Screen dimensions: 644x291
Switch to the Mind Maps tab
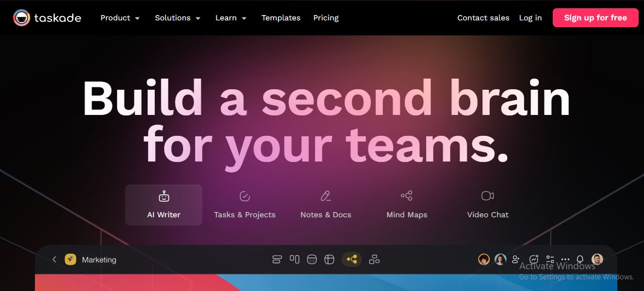(407, 205)
